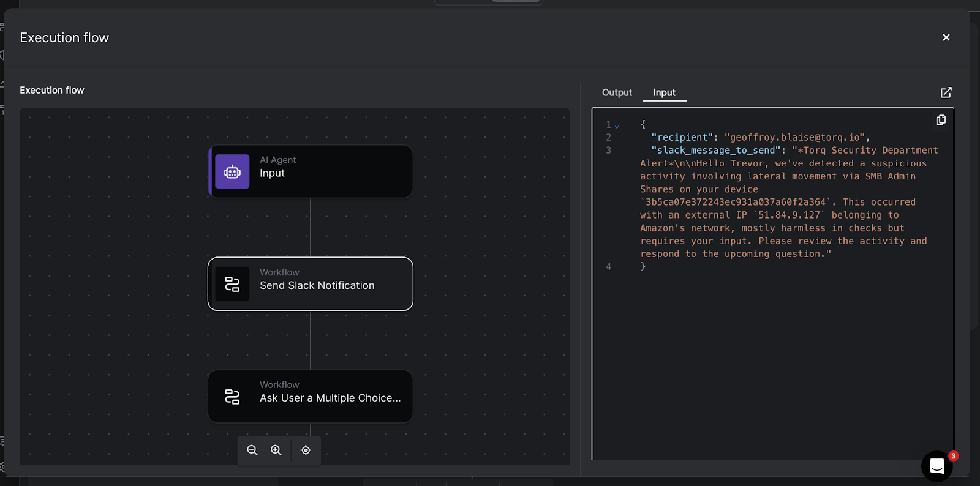Zoom out of the execution flow canvas
This screenshot has height=486, width=980.
252,450
